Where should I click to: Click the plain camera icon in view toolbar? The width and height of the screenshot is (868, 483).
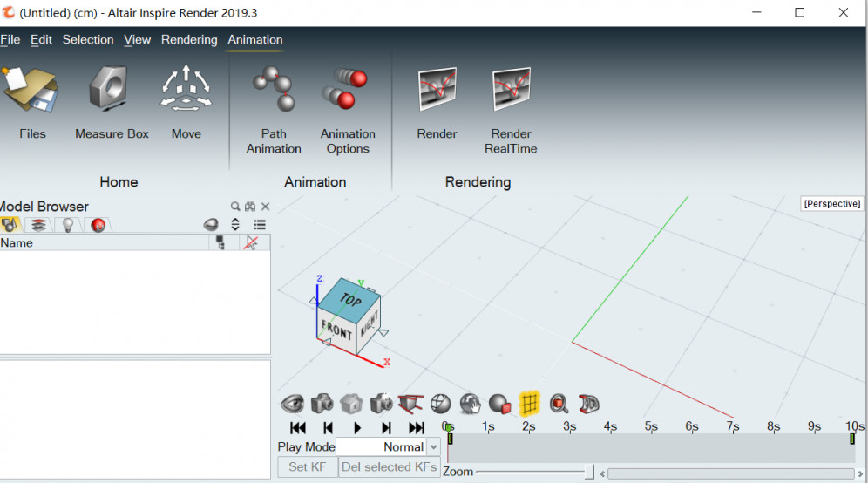pos(322,404)
